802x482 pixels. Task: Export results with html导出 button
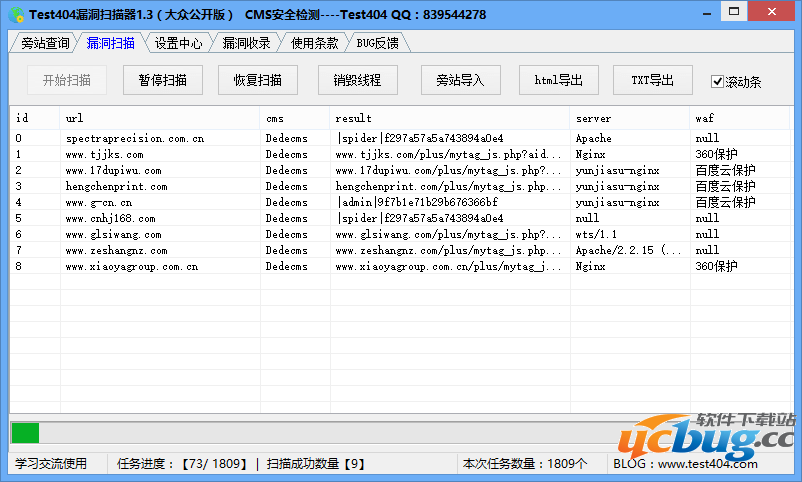pyautogui.click(x=558, y=80)
